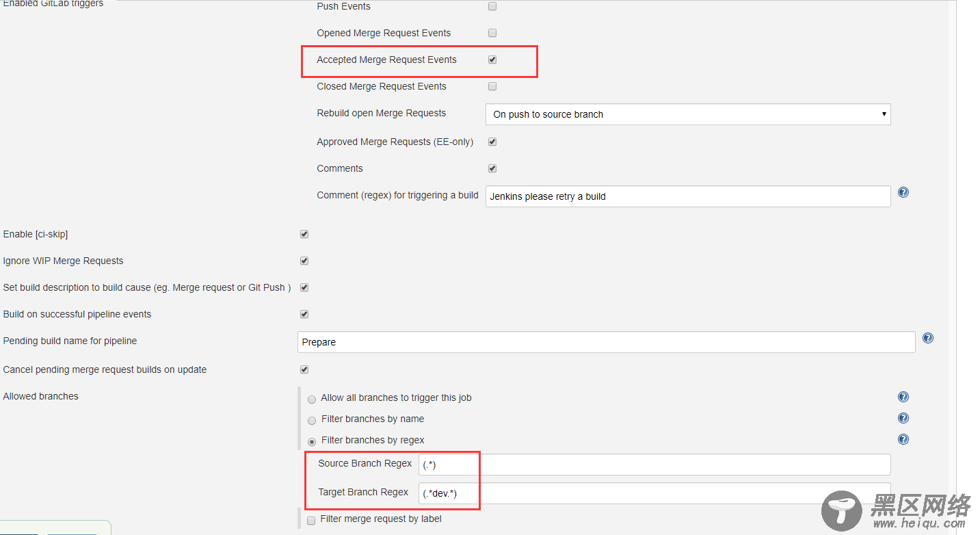Viewport: 980px width, 535px height.
Task: Select the 'Comment (regex) for triggering a build' label
Action: (x=397, y=195)
